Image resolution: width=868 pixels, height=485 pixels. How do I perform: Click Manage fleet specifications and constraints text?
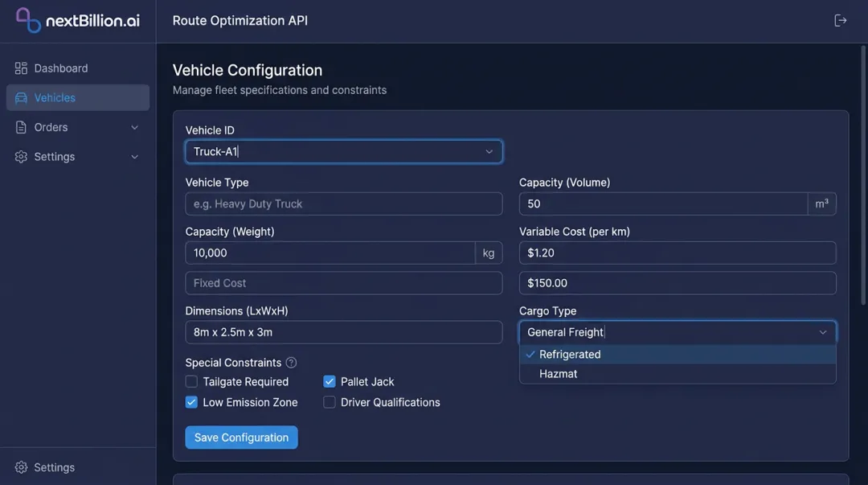(x=280, y=90)
